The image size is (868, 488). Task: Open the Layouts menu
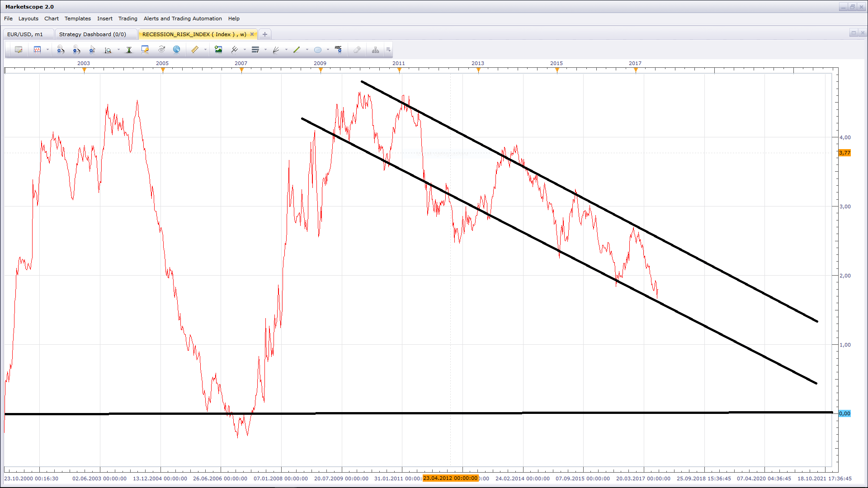28,19
